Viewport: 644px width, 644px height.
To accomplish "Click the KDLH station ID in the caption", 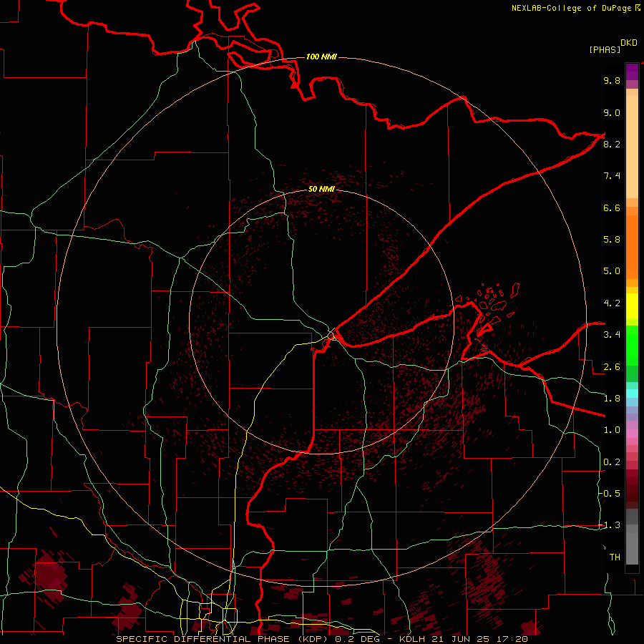I will [x=413, y=639].
